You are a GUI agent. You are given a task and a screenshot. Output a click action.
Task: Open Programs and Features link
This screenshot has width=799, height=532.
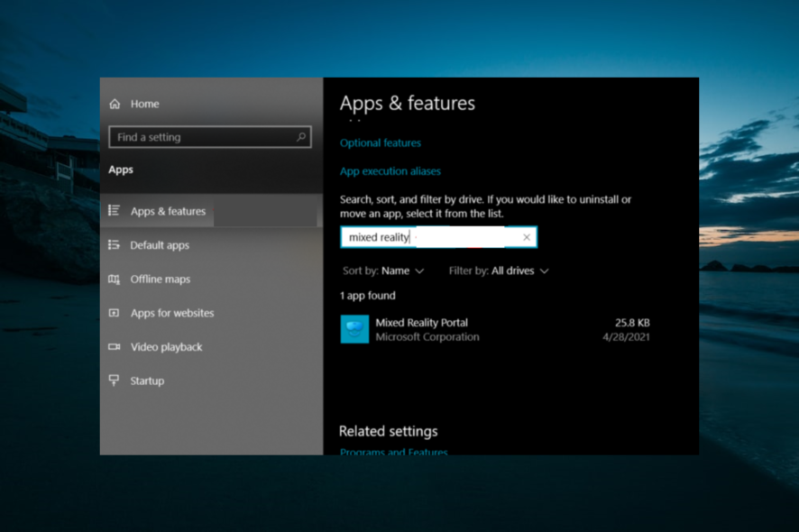point(393,452)
